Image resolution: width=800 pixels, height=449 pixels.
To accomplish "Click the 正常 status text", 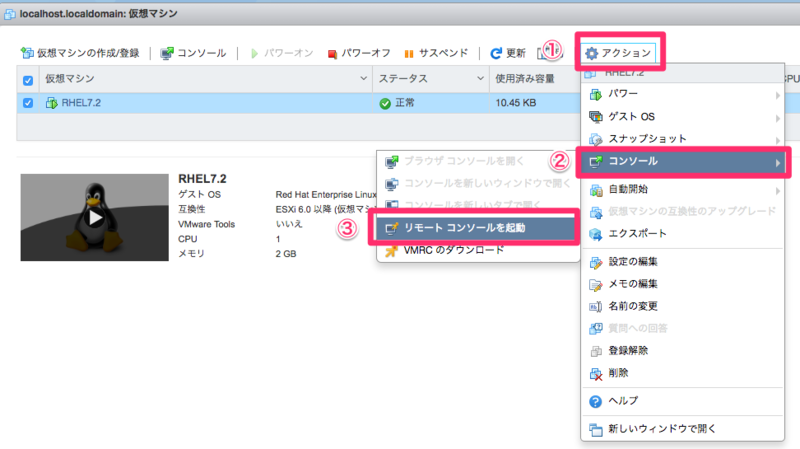I will point(405,103).
